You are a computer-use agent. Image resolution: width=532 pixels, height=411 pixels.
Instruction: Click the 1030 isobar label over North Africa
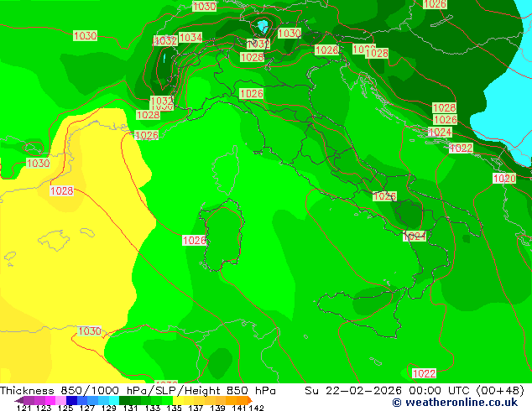coord(90,331)
